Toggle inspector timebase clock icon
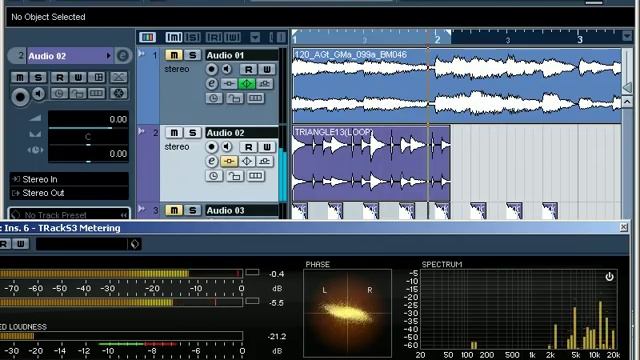This screenshot has width=640, height=360. 59,93
